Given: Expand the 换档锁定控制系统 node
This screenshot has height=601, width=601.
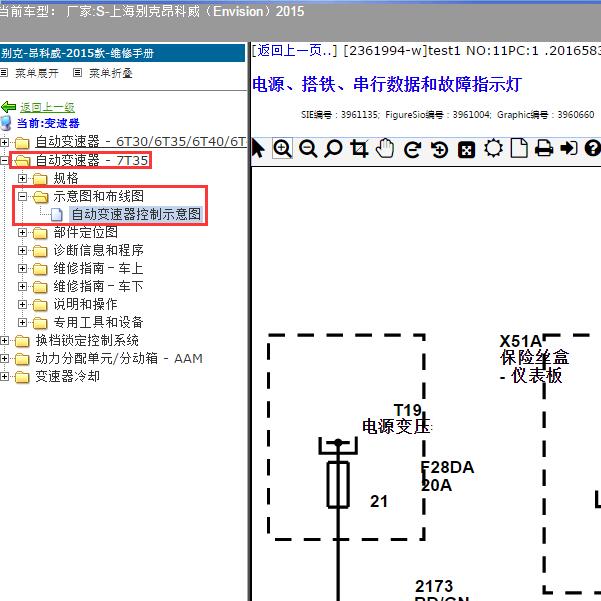Looking at the screenshot, I should (4, 340).
